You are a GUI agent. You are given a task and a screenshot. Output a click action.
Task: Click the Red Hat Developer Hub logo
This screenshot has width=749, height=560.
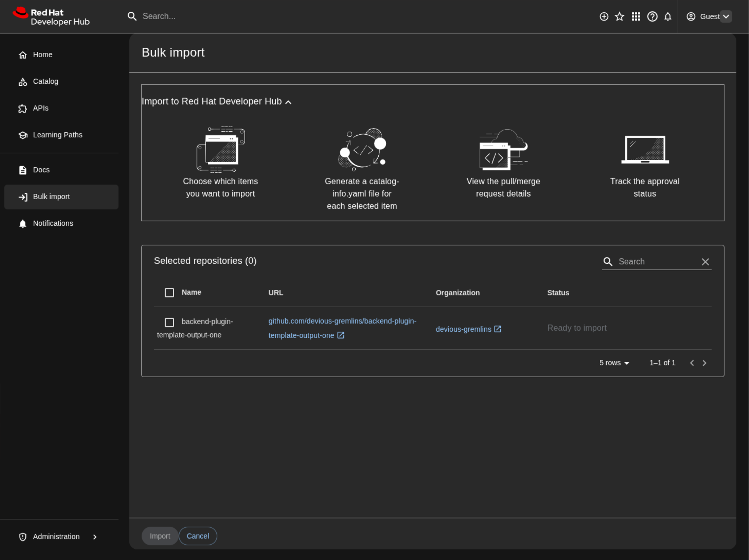click(x=51, y=16)
